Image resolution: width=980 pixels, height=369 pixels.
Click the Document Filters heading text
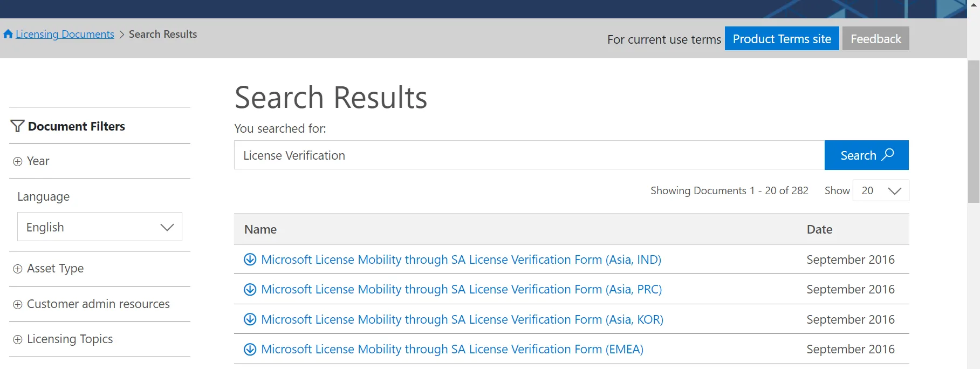[77, 126]
